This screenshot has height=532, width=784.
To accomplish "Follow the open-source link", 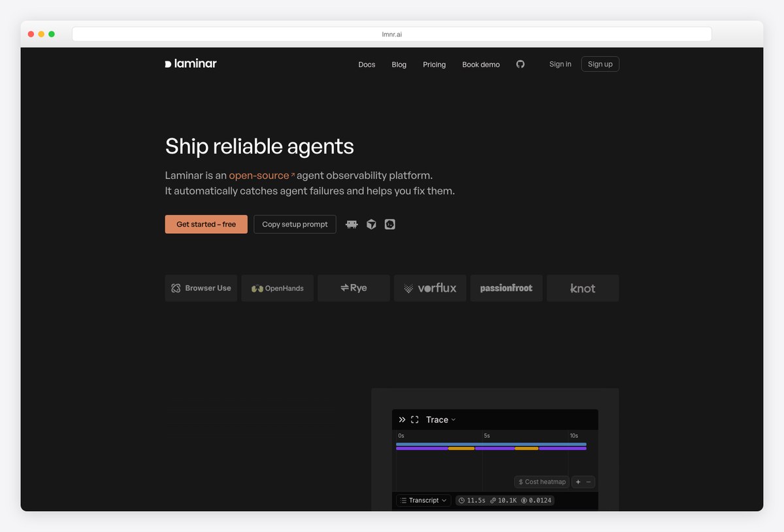I will 261,176.
